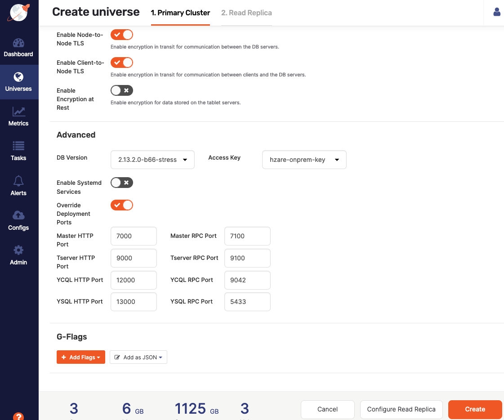This screenshot has width=504, height=420.
Task: Open the Dashboard gauge icon
Action: click(x=18, y=43)
